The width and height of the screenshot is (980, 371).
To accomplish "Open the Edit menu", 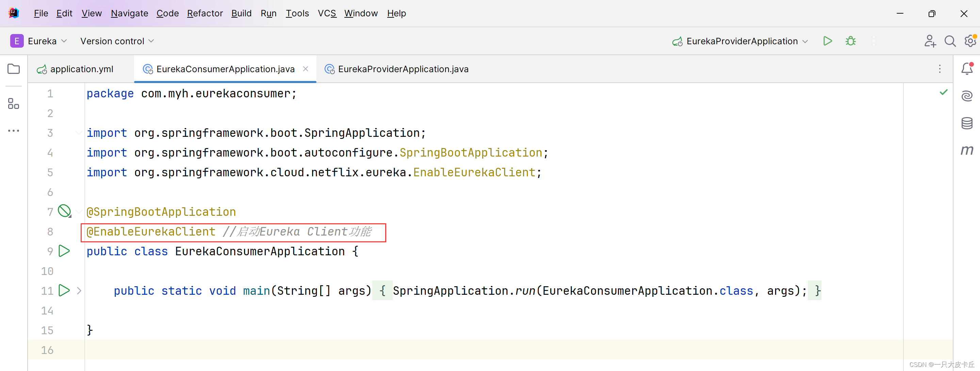I will click(x=64, y=13).
